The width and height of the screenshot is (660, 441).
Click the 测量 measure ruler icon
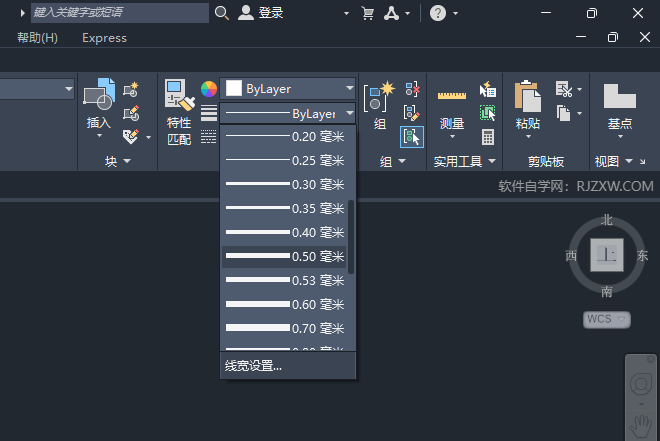(452, 96)
